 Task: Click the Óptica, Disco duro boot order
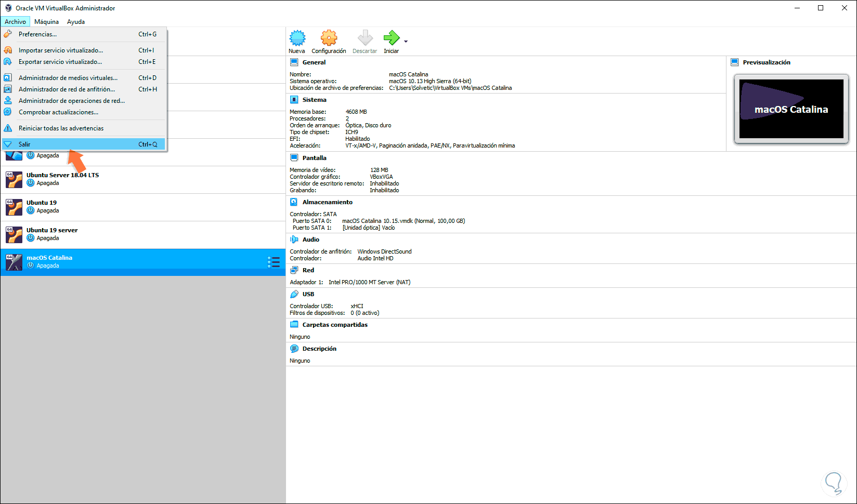(368, 125)
